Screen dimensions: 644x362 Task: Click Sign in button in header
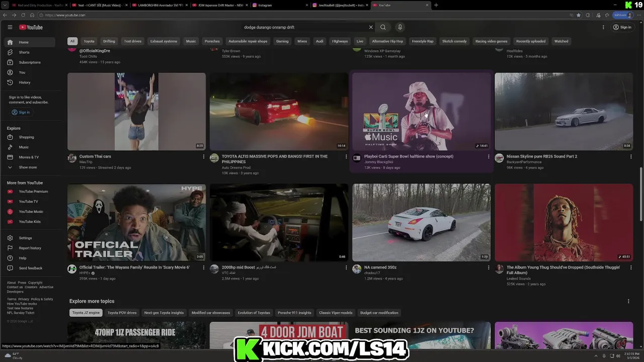pyautogui.click(x=622, y=27)
